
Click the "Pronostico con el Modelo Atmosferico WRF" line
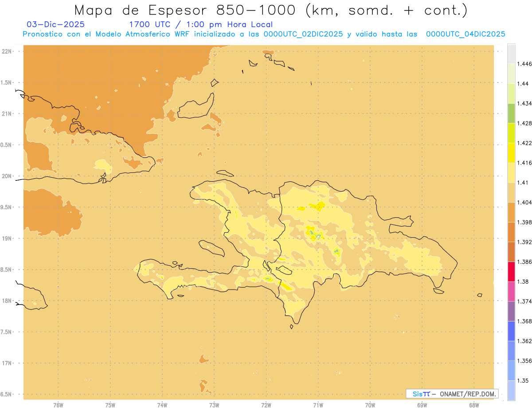tap(264, 34)
